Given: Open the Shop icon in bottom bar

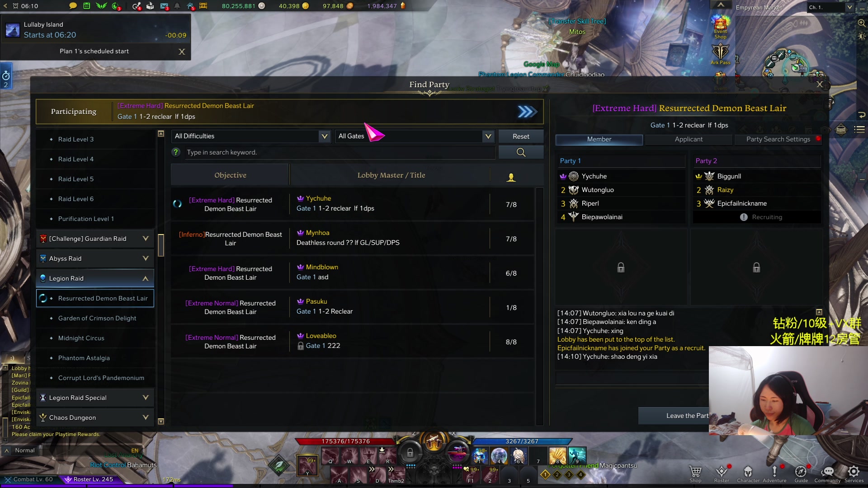Looking at the screenshot, I should [695, 474].
